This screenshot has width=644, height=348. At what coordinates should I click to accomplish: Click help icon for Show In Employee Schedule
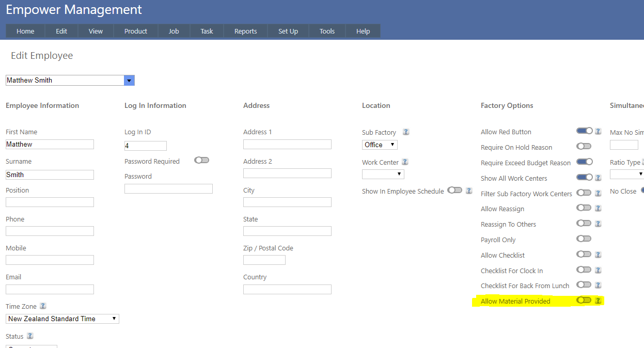[x=469, y=191]
